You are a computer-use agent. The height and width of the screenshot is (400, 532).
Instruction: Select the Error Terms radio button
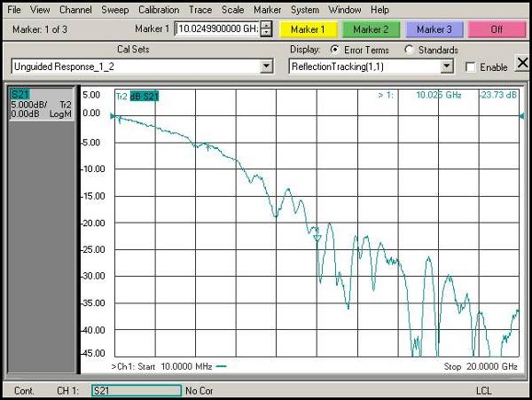(x=334, y=50)
